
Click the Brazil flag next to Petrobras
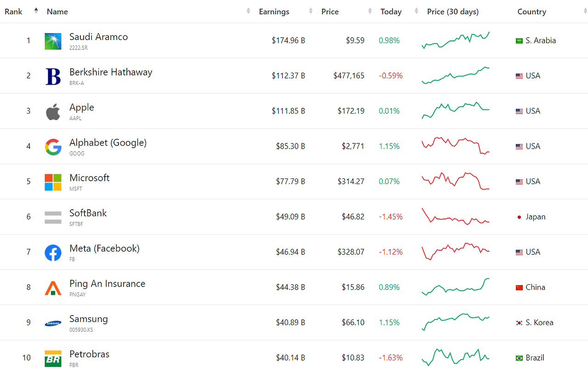(520, 358)
